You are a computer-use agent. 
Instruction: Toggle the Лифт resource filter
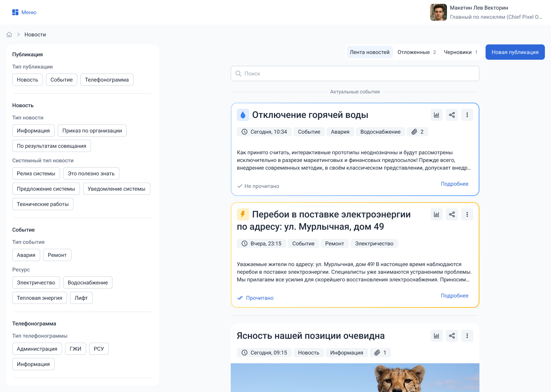(81, 298)
